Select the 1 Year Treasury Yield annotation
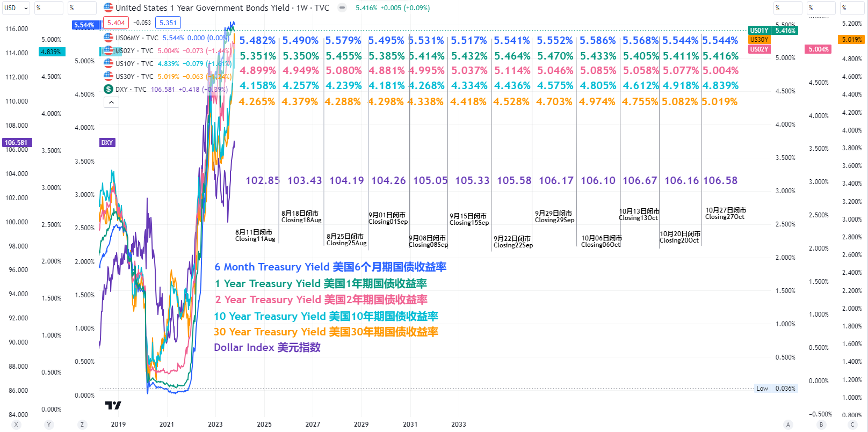 tap(321, 283)
